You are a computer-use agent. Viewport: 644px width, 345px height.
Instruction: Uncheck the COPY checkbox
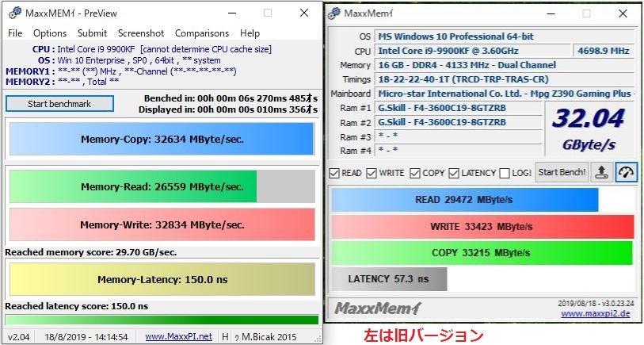click(x=415, y=173)
